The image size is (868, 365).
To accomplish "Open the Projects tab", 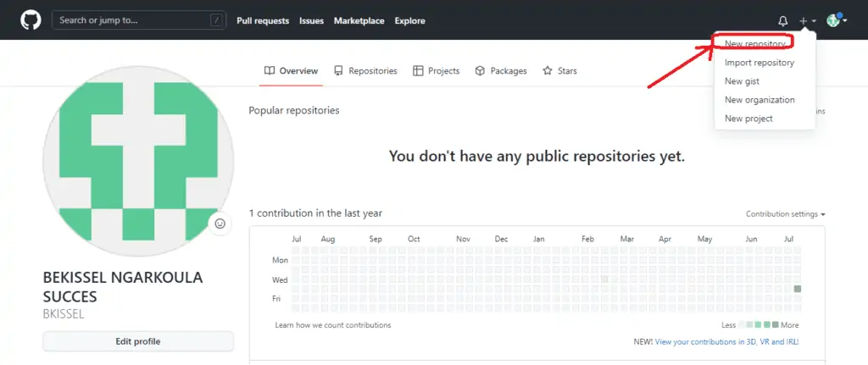I will [x=437, y=71].
